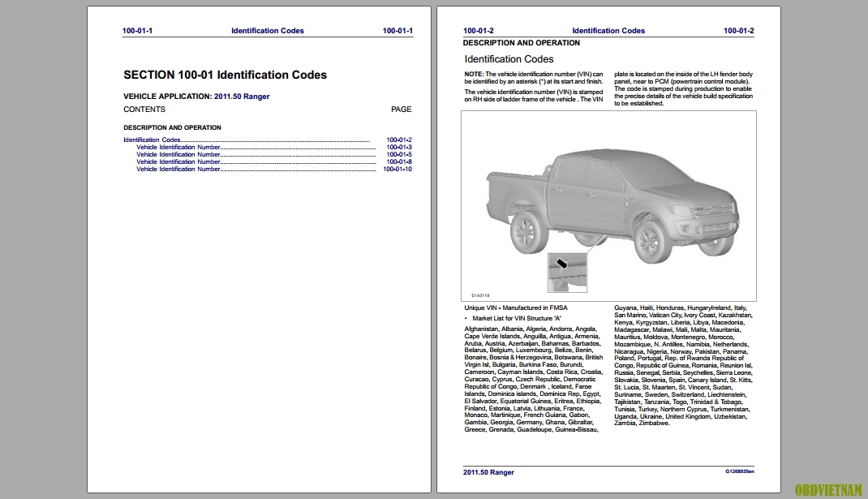Click the blue 2011.50 Ranger vehicle application link
The height and width of the screenshot is (499, 868).
(x=242, y=97)
